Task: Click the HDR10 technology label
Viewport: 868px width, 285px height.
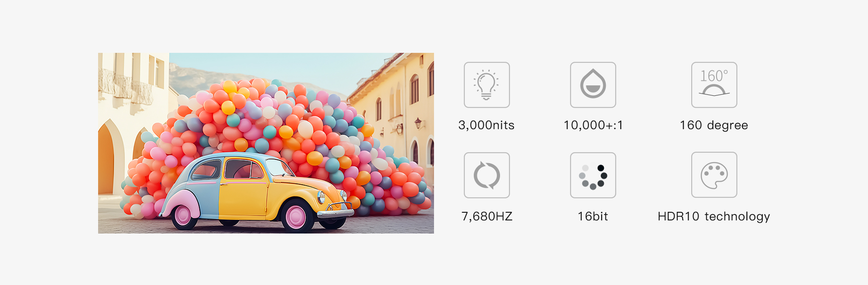Action: coord(714,217)
